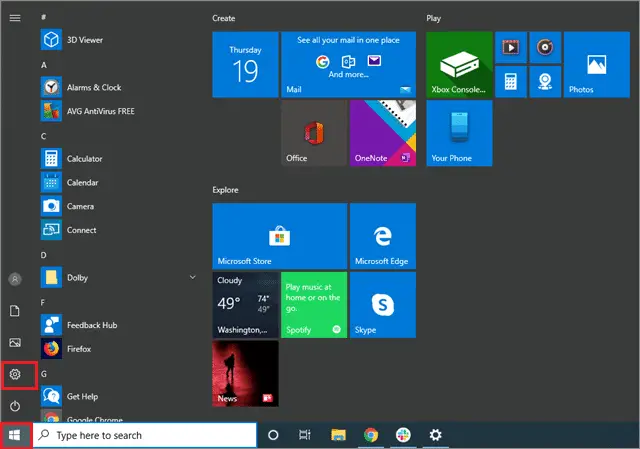640x449 pixels.
Task: Open Pictures from Start sidebar
Action: coord(15,342)
